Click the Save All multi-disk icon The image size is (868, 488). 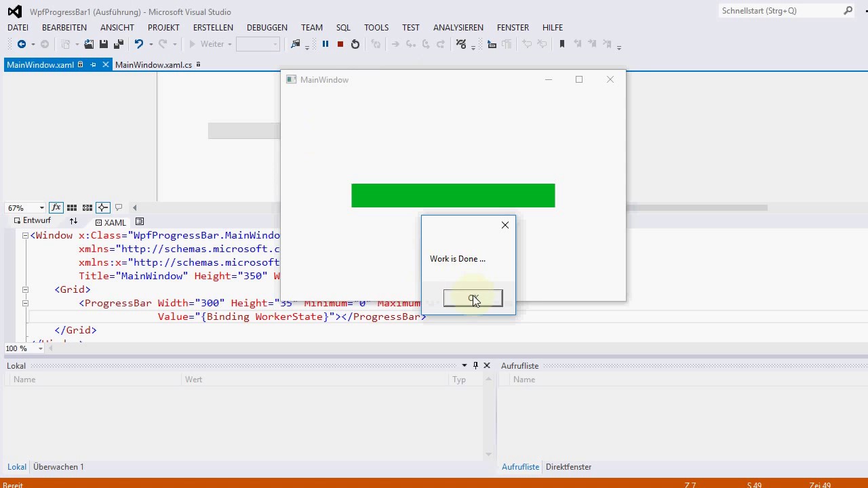(119, 44)
